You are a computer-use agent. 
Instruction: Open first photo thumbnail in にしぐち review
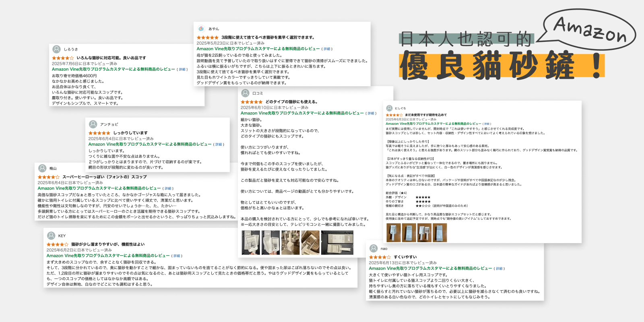[x=393, y=233]
